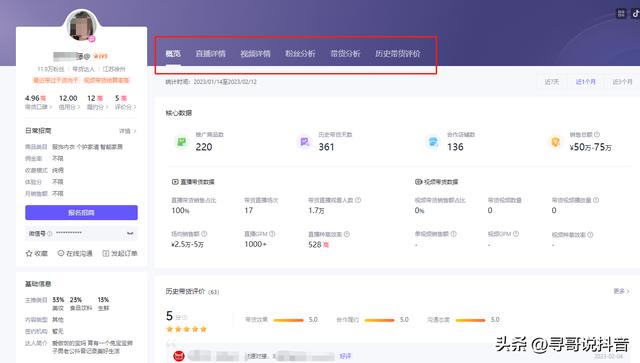Screen dimensions: 640x363
Task: Click the WeChat ID info icon
Action: click(50, 234)
